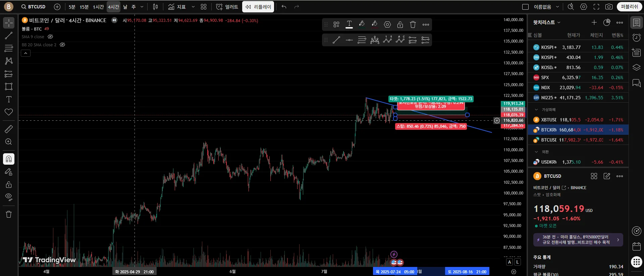The height and width of the screenshot is (276, 644).
Task: Click the 퍼블리쉬 publish button
Action: [x=629, y=7]
